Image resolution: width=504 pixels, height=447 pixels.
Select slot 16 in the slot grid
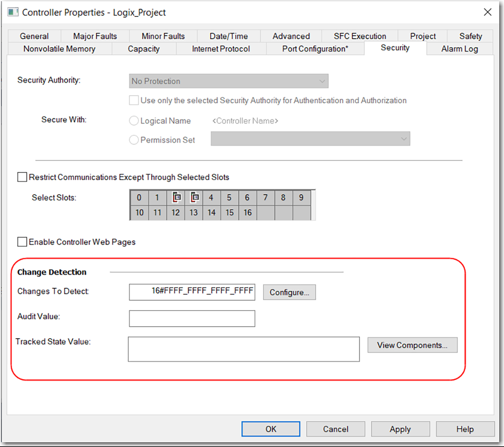click(x=247, y=212)
